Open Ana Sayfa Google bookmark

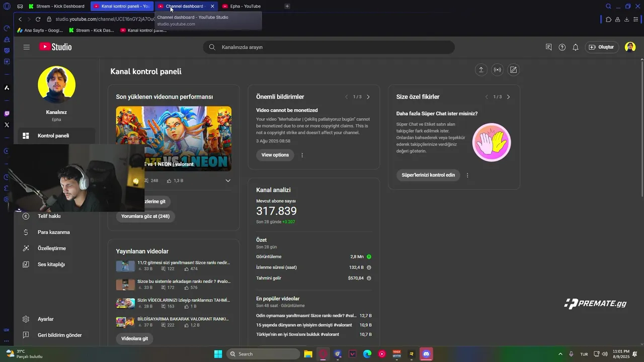pyautogui.click(x=40, y=30)
